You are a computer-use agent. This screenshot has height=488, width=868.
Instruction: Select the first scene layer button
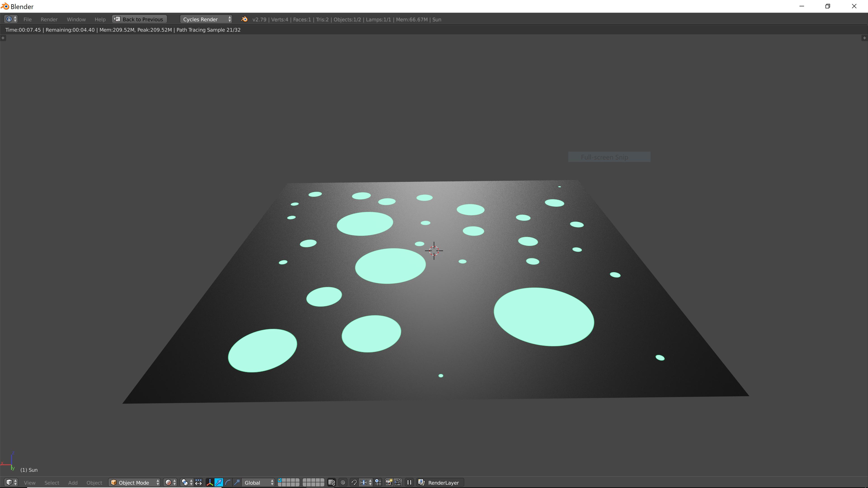tap(280, 480)
